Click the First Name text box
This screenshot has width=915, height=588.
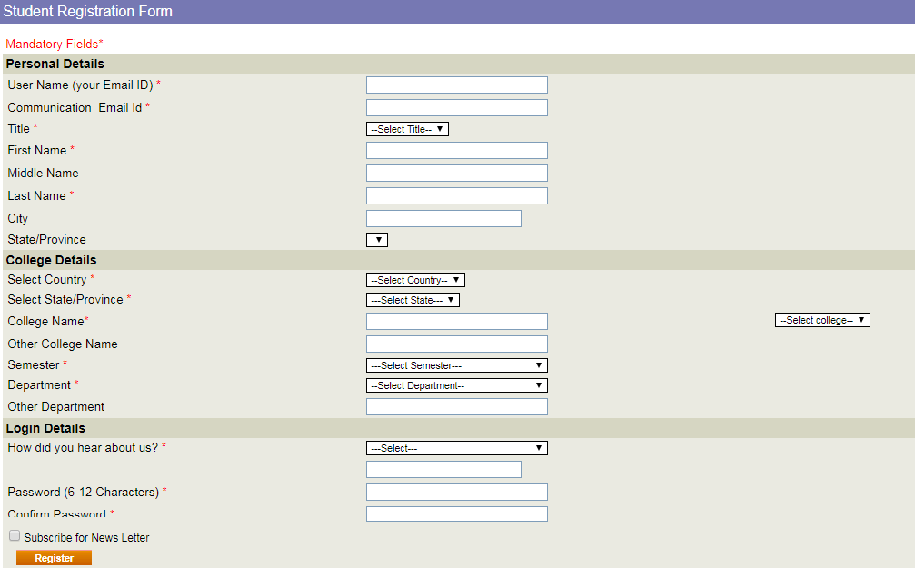point(456,151)
